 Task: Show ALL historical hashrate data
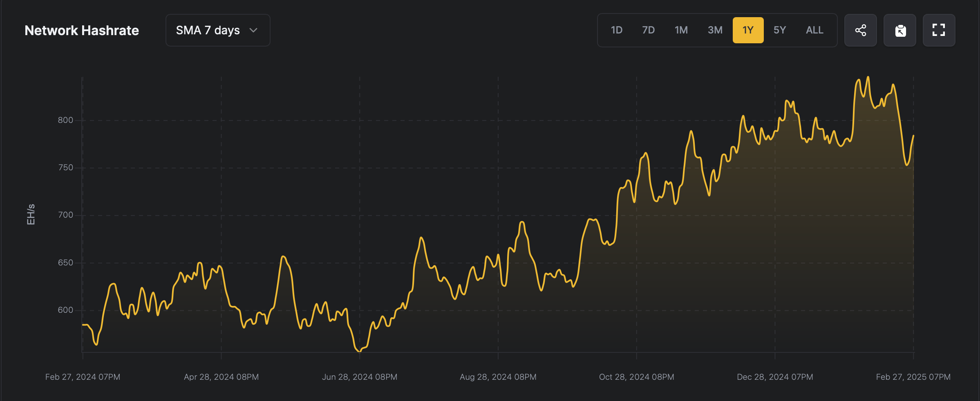click(x=814, y=30)
